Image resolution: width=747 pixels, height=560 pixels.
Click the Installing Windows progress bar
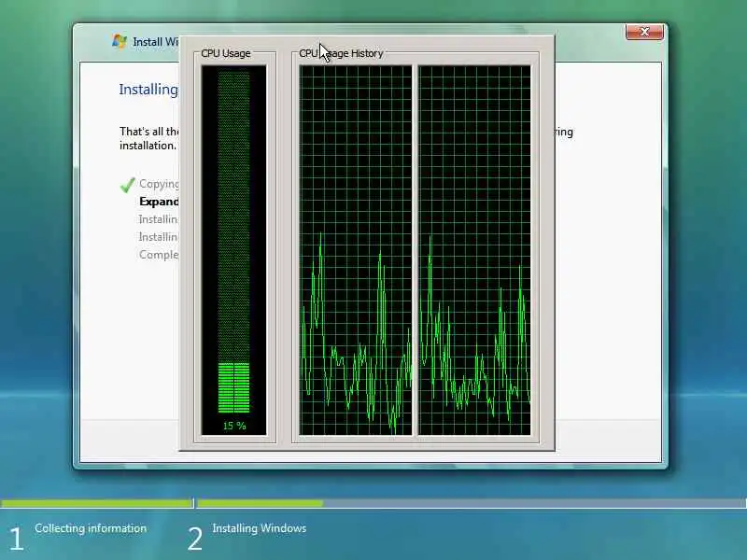472,503
